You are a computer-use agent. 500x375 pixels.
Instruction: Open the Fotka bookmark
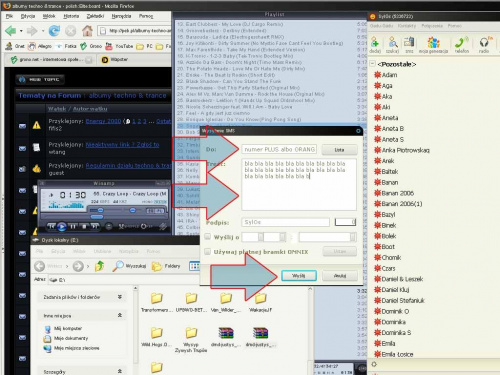tap(66, 46)
